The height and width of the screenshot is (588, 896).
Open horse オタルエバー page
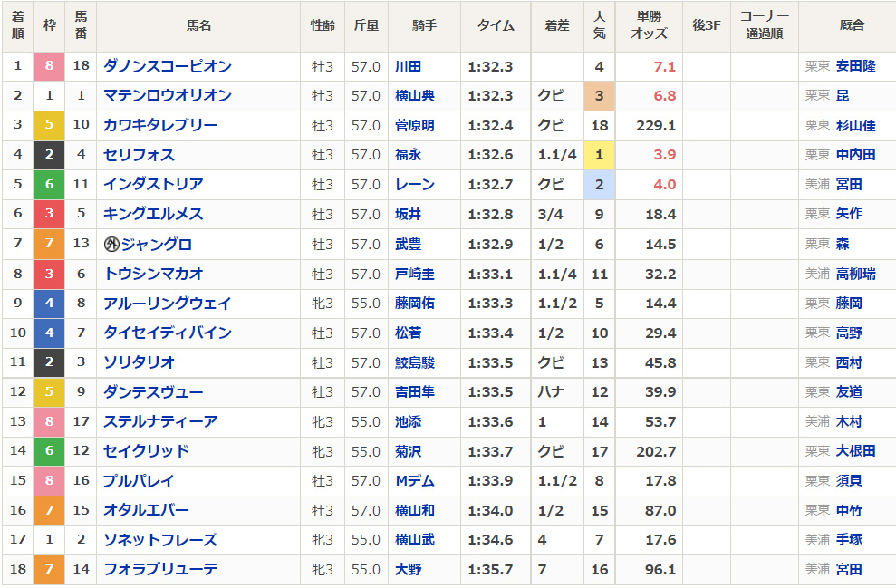click(x=146, y=510)
